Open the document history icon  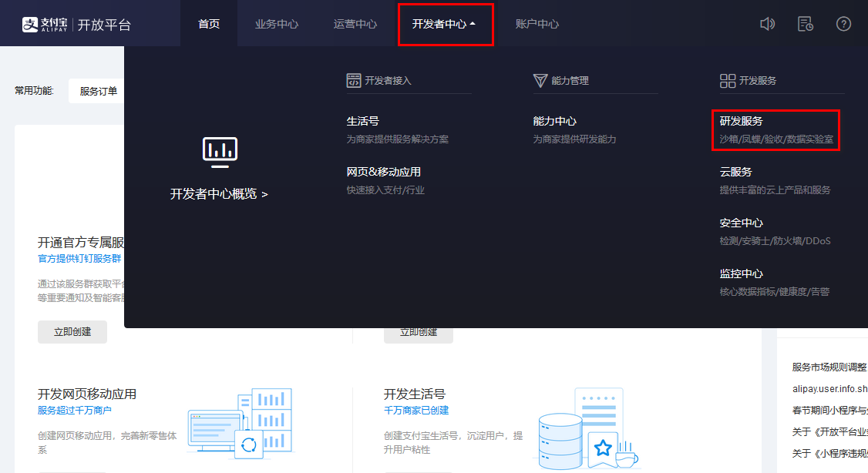[x=805, y=24]
